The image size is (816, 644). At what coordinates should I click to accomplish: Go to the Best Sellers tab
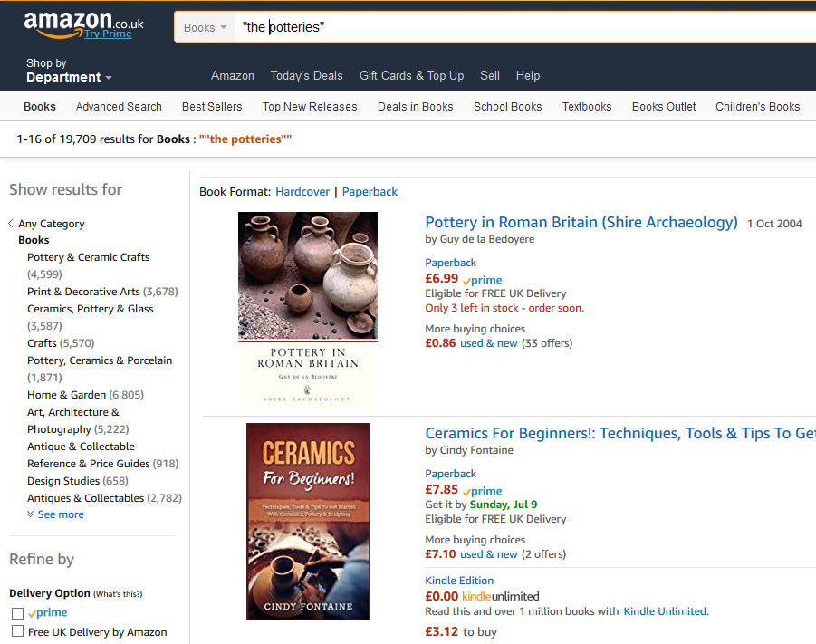(x=212, y=107)
